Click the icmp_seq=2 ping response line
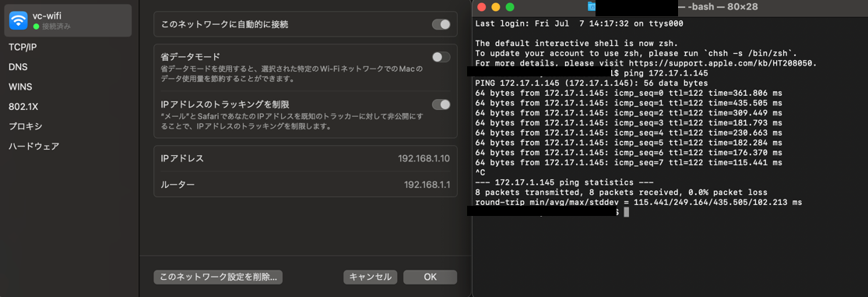The height and width of the screenshot is (297, 868). point(628,113)
